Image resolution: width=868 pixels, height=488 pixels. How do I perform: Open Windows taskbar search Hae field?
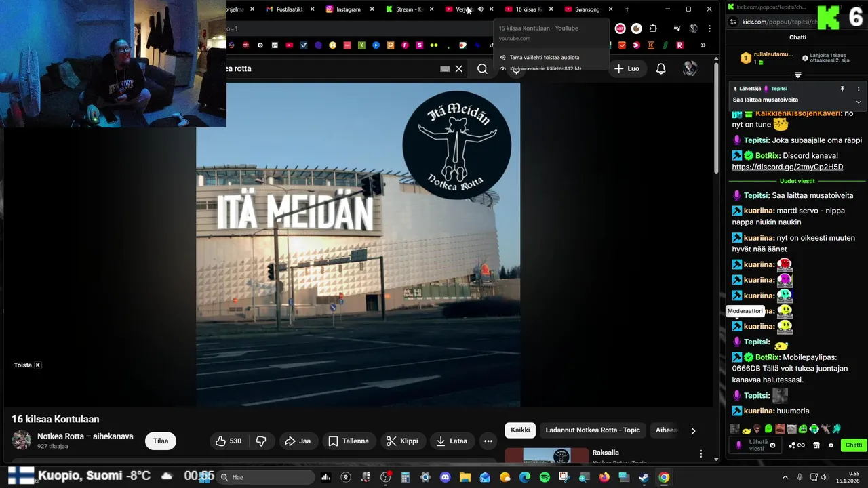(266, 477)
